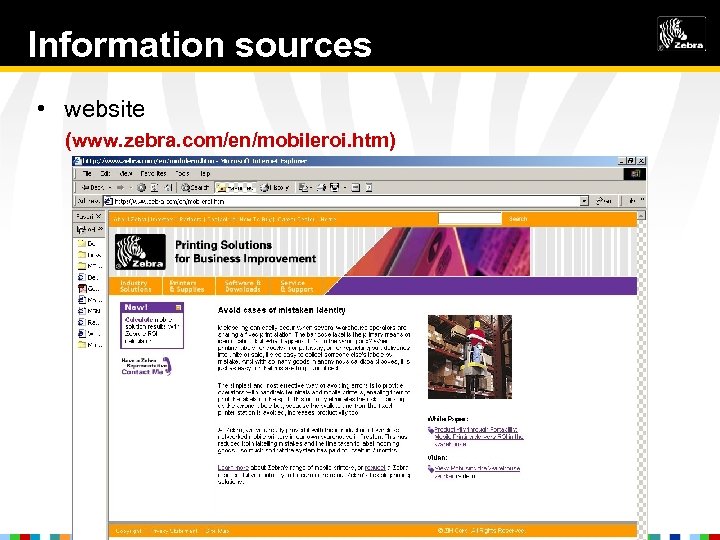Open the Back button history dropdown arrow

110,188
